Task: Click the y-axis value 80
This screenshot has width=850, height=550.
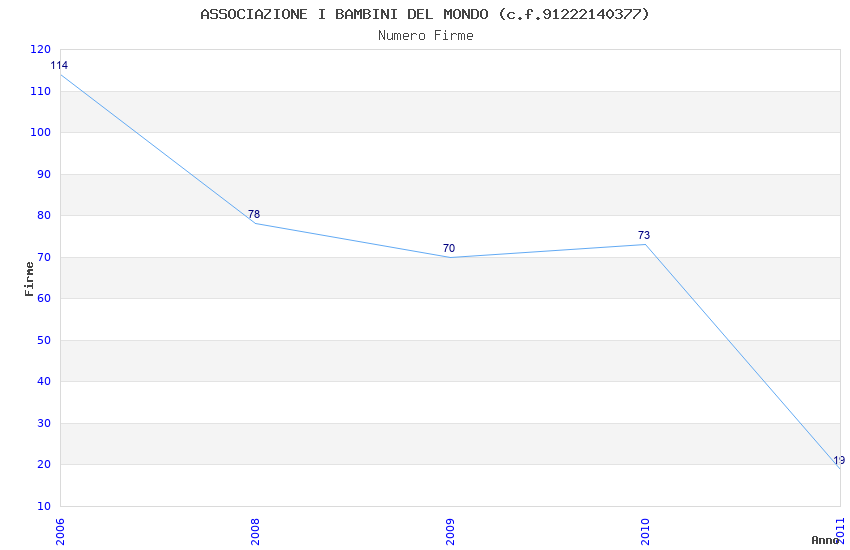Action: (x=44, y=215)
